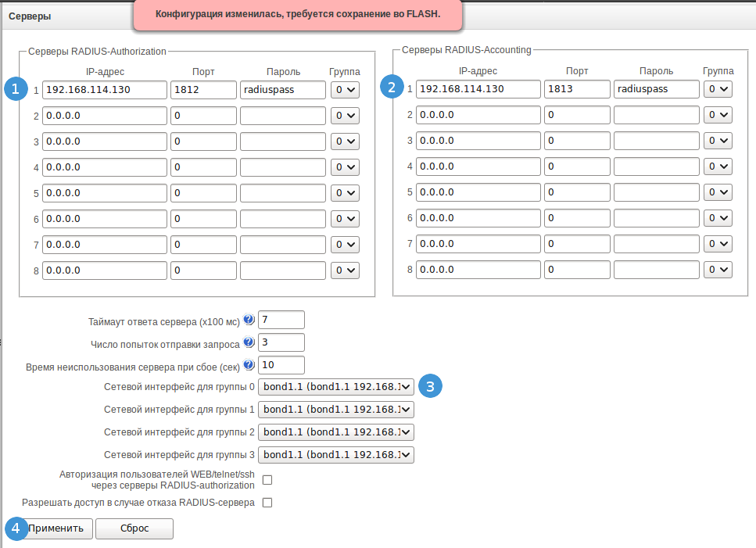This screenshot has width=756, height=548.
Task: Open group dropdown for Accounting server row 8
Action: (718, 270)
